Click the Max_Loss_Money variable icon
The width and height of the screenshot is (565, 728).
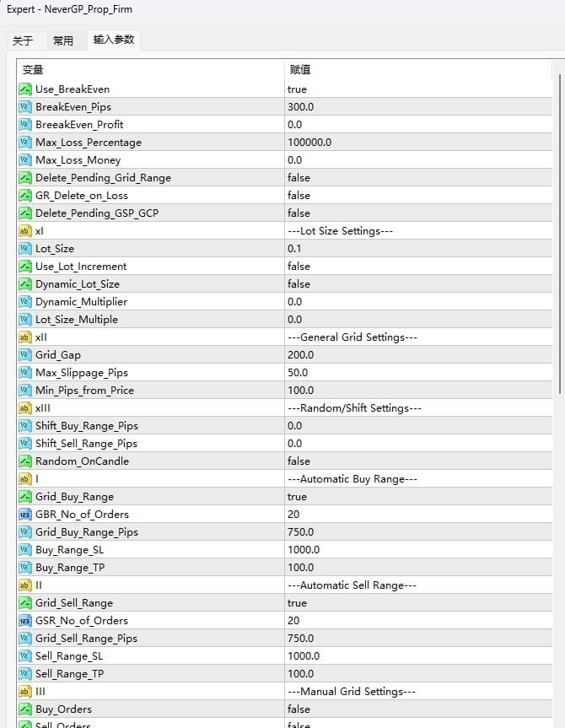(x=25, y=160)
